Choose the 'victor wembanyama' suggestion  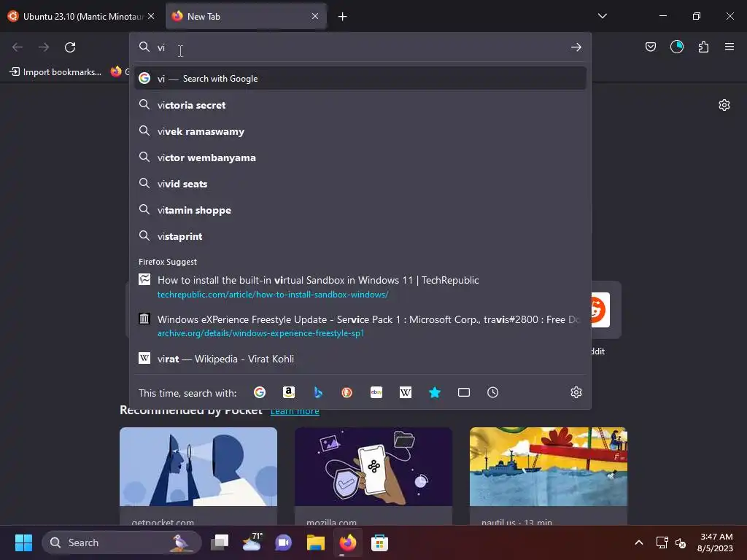[x=360, y=157]
